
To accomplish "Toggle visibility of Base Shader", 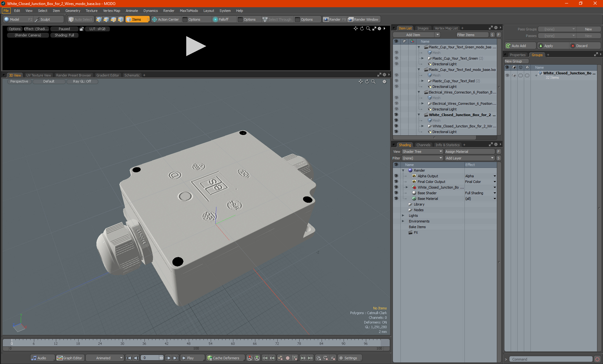I will click(396, 193).
